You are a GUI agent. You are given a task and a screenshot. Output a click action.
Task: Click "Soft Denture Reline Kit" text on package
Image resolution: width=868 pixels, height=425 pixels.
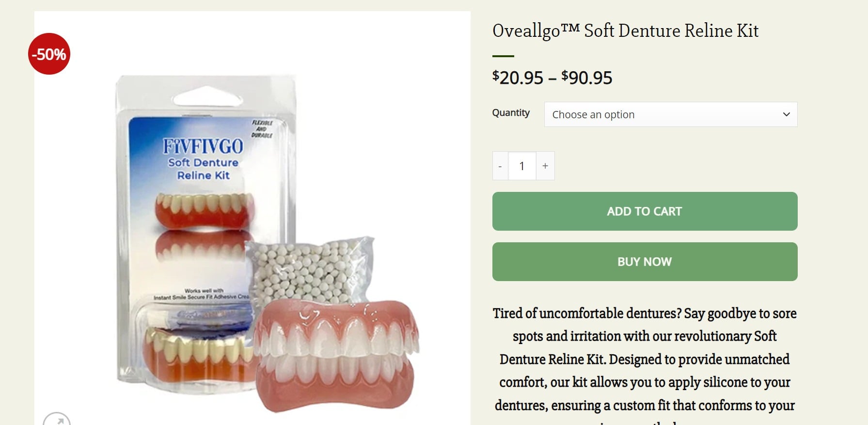(x=203, y=169)
